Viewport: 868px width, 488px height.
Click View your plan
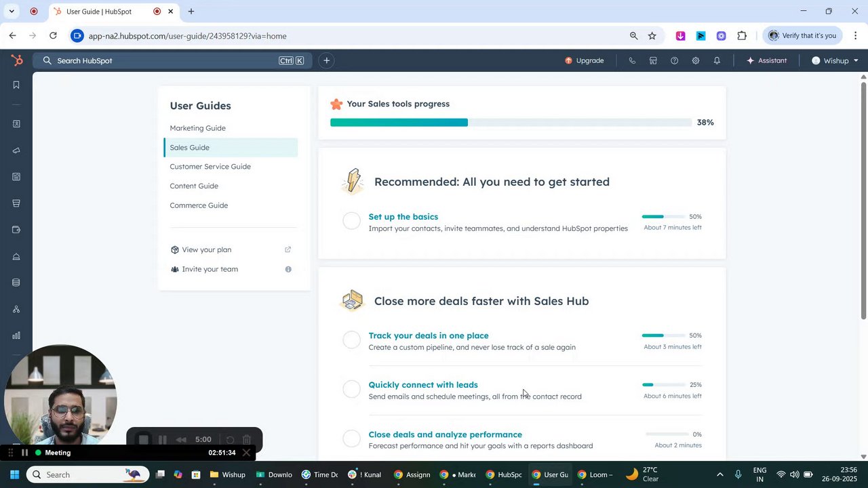coord(206,249)
